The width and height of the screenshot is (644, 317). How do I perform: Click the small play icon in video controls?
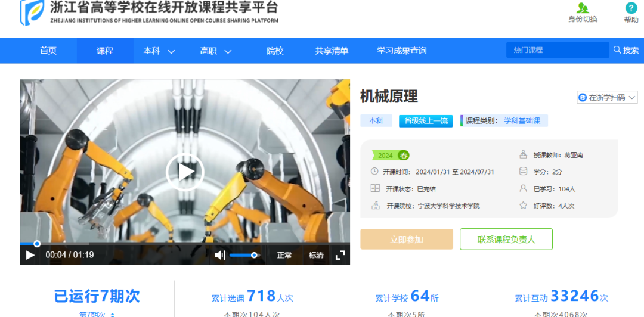30,255
